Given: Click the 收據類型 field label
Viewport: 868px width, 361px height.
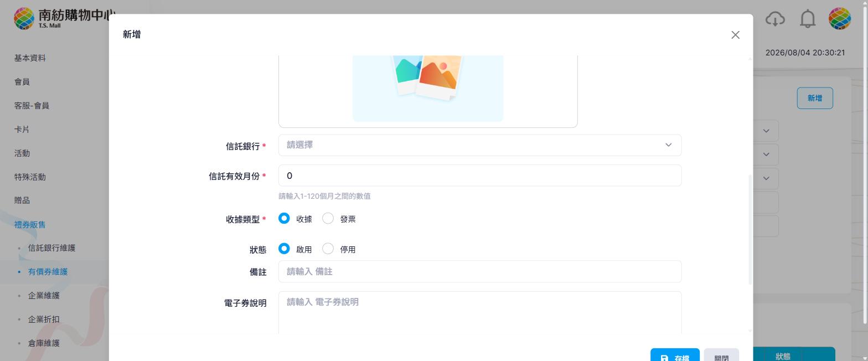Looking at the screenshot, I should tap(242, 219).
